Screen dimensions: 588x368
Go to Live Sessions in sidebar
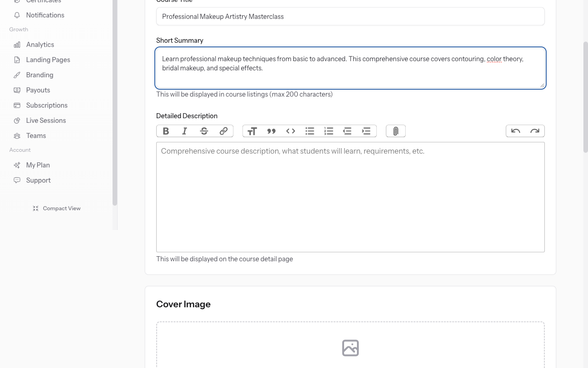[x=45, y=121]
